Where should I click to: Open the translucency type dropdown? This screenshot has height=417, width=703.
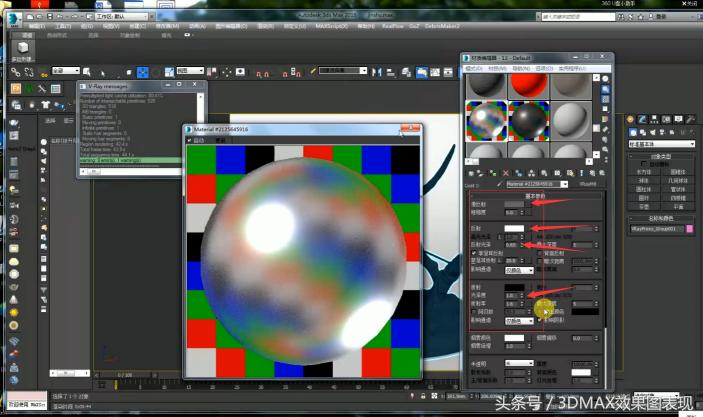(519, 363)
